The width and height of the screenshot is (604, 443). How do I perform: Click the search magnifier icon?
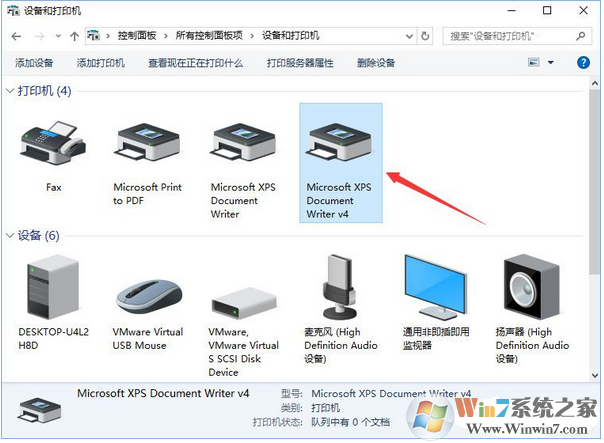(x=581, y=36)
